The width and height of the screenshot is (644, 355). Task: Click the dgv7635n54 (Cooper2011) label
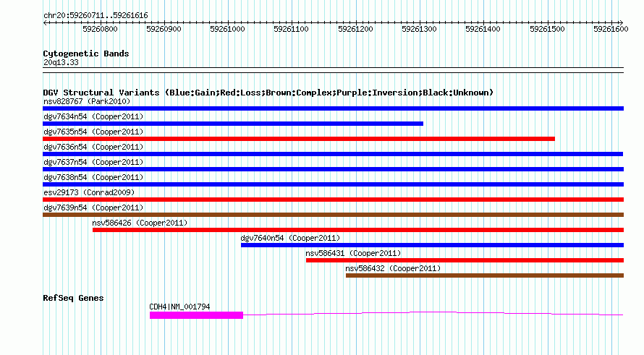93,132
